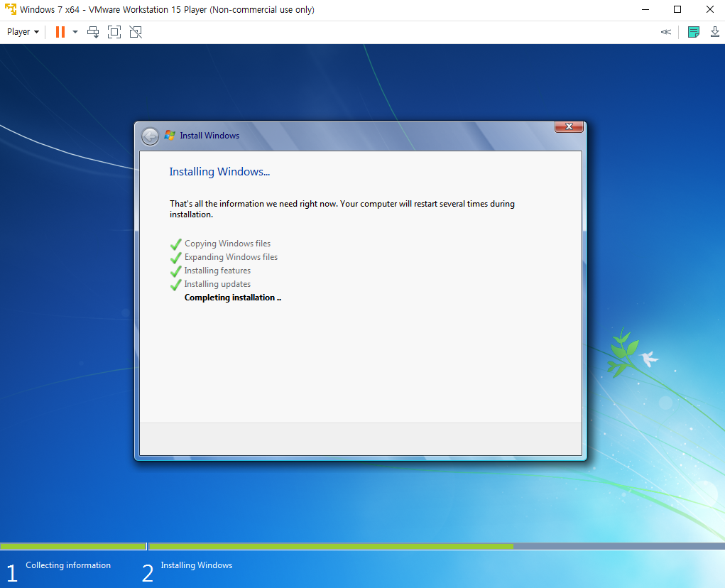Click the 'Installing Windows' stage label at bottom

tap(197, 565)
